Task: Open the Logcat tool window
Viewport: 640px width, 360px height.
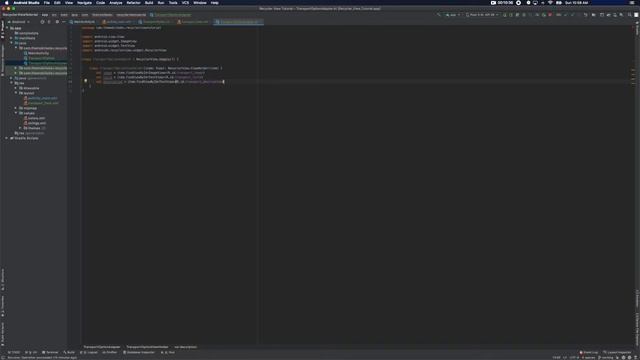Action: tap(89, 352)
